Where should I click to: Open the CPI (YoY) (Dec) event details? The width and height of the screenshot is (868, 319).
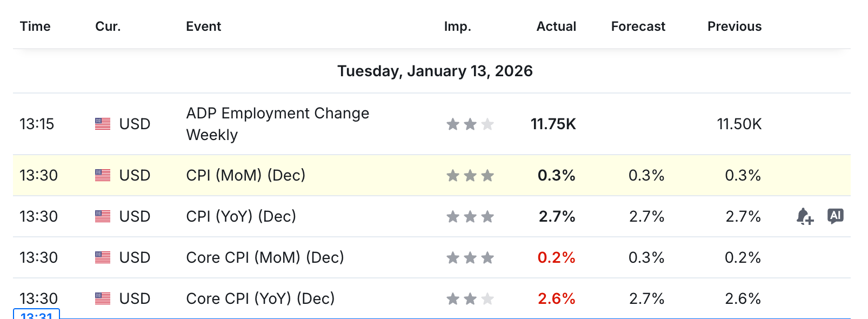[x=241, y=216]
